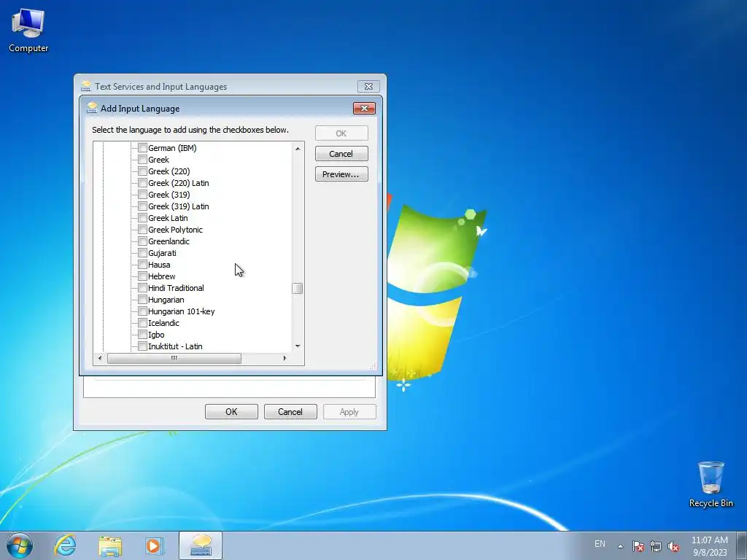Click the Preview... button
Screen dimensions: 747x560
coord(341,174)
